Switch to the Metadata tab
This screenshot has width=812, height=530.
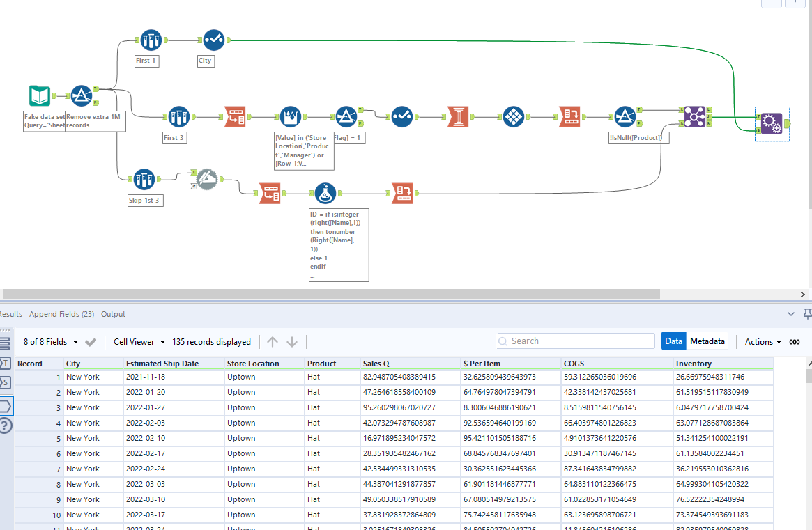707,341
